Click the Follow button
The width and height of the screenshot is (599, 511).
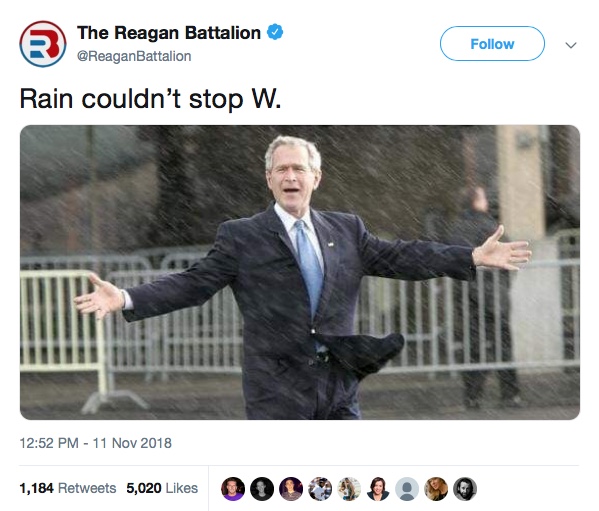pyautogui.click(x=492, y=44)
